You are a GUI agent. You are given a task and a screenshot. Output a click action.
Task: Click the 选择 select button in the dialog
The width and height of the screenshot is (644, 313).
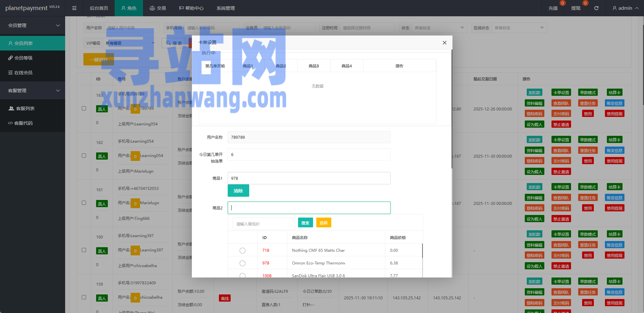pyautogui.click(x=323, y=222)
